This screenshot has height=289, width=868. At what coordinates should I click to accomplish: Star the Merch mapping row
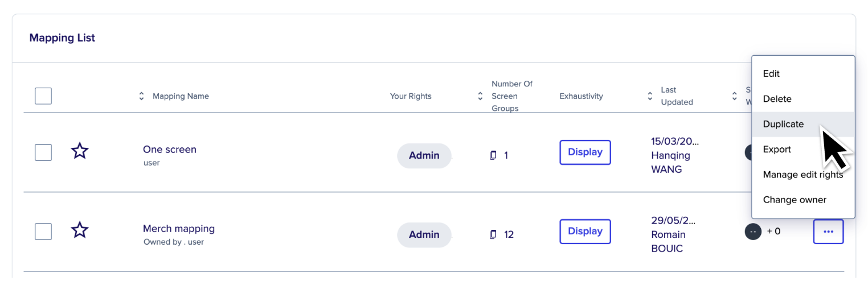coord(80,230)
